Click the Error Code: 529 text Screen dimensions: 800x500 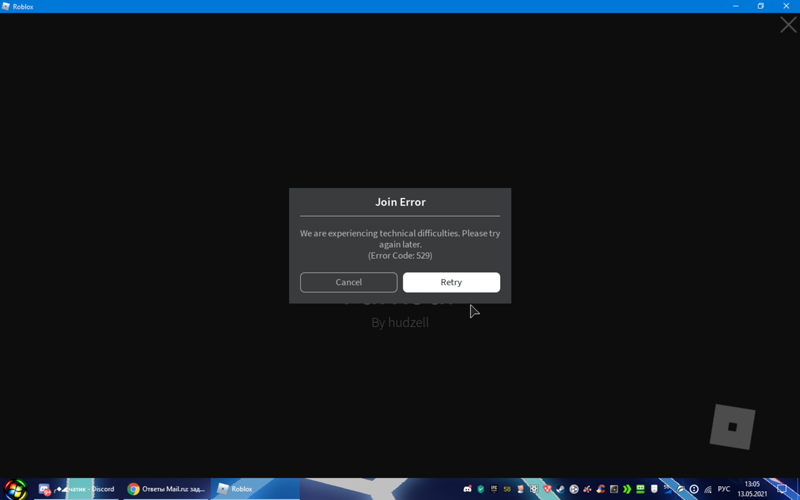click(x=400, y=255)
